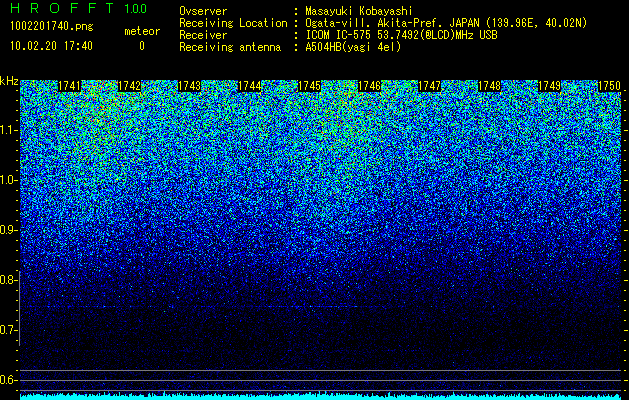Click the name Masayuki Kobayashi
This screenshot has height=400, width=629.
coord(359,11)
